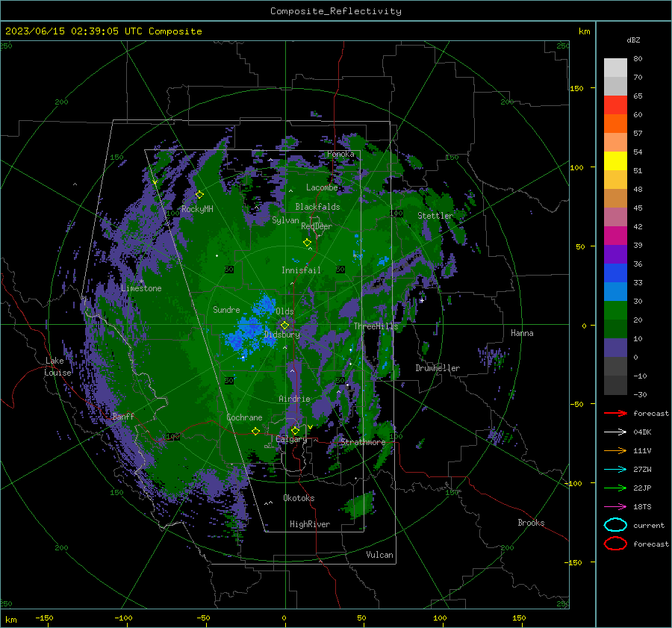Click the slate purple 0–10 dBZ swatch
The height and width of the screenshot is (628, 672).
coord(615,348)
